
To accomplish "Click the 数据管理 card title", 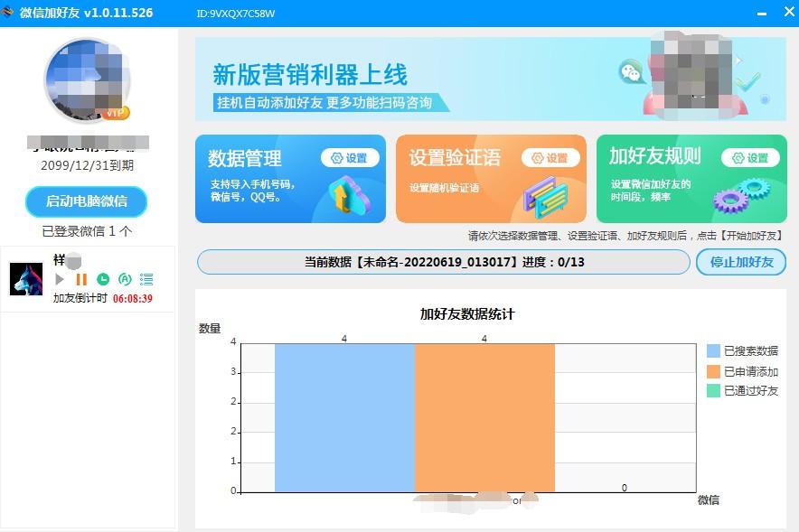I will click(x=244, y=158).
